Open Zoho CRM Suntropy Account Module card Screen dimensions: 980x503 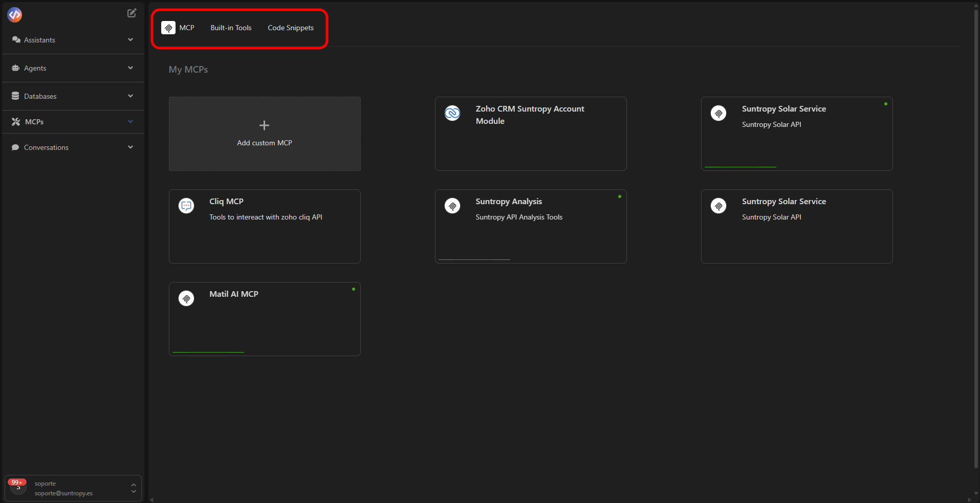click(531, 134)
